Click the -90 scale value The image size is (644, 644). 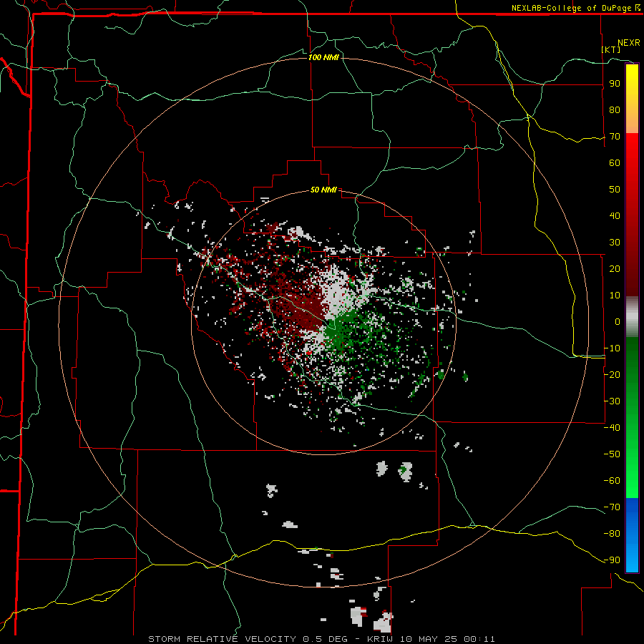pos(612,560)
